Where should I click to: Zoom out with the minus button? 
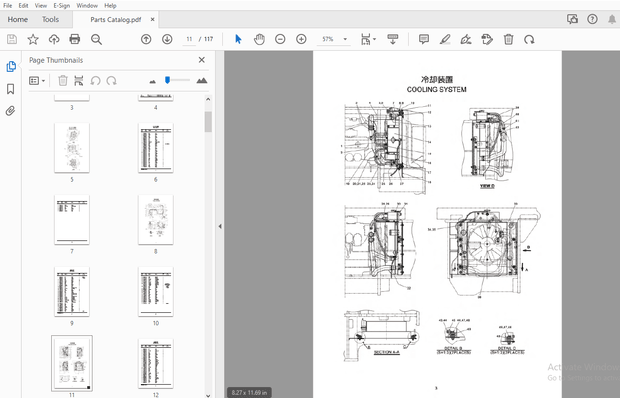click(x=280, y=39)
